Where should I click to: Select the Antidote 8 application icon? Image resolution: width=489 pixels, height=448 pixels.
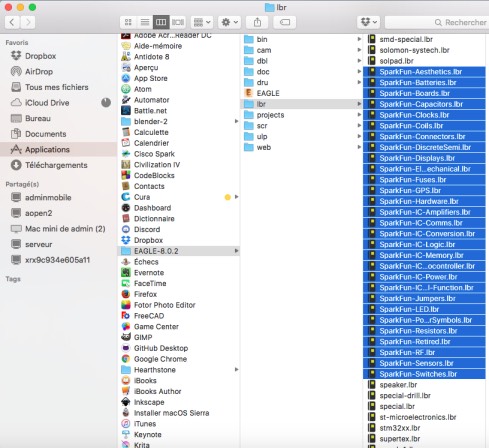tap(126, 57)
